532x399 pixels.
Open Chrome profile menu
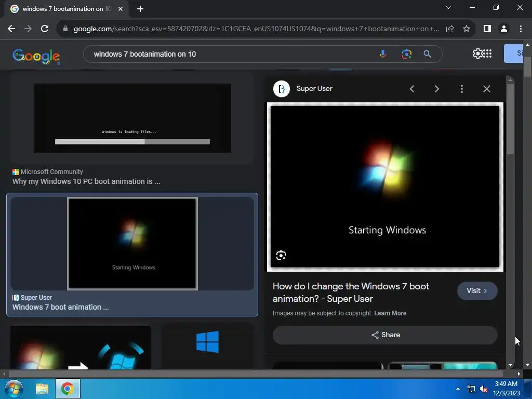504,29
